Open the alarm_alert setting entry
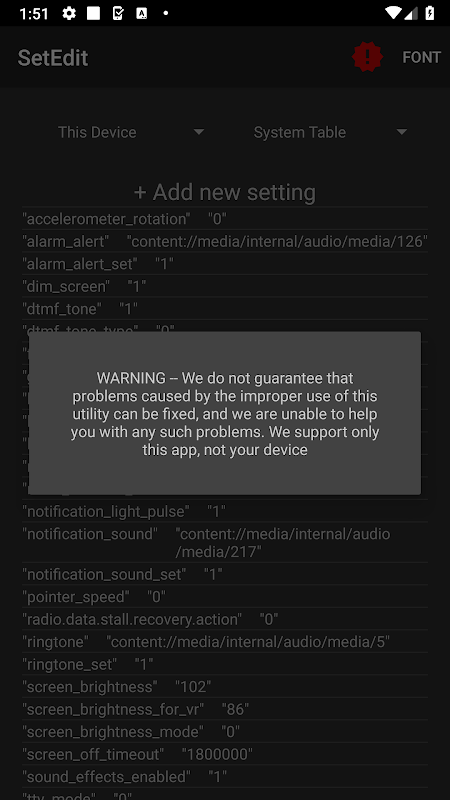This screenshot has width=450, height=800. click(x=224, y=241)
